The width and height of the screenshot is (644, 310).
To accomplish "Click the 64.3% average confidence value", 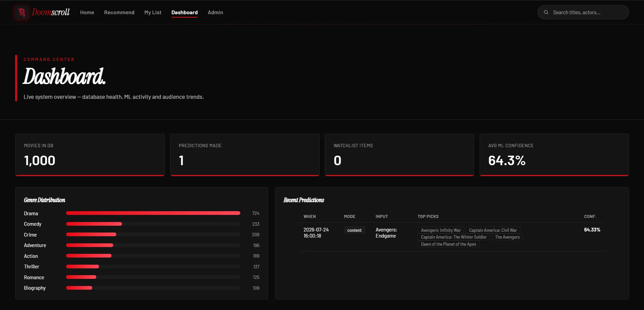I will (x=507, y=160).
